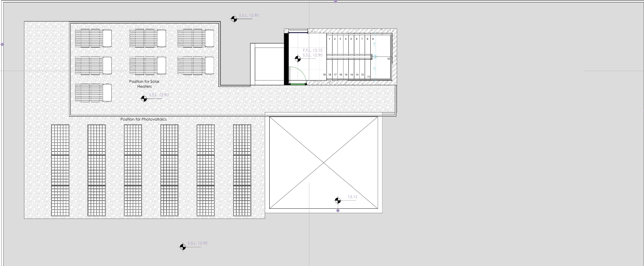
Task: Click stair tread number 1
Action: (x=329, y=39)
